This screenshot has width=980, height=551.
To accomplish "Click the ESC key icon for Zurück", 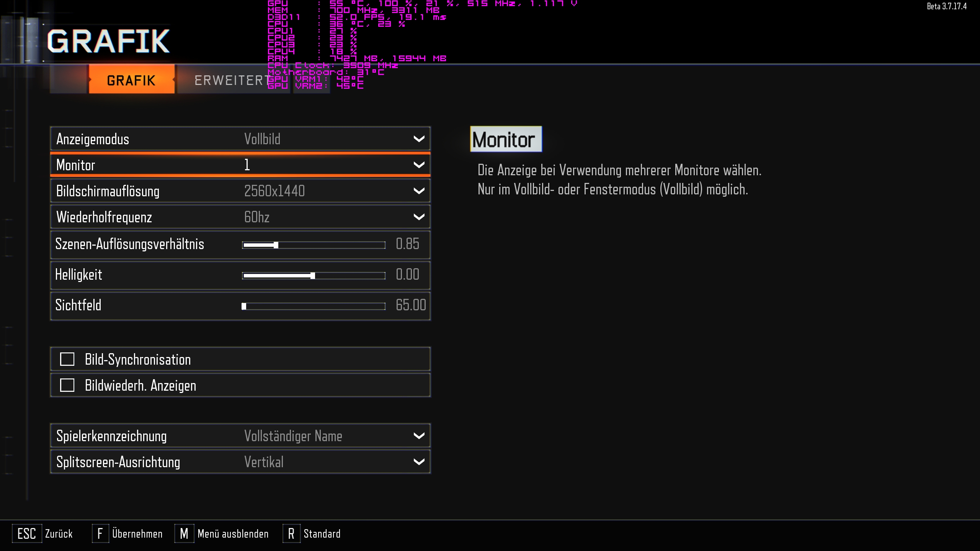I will (26, 533).
